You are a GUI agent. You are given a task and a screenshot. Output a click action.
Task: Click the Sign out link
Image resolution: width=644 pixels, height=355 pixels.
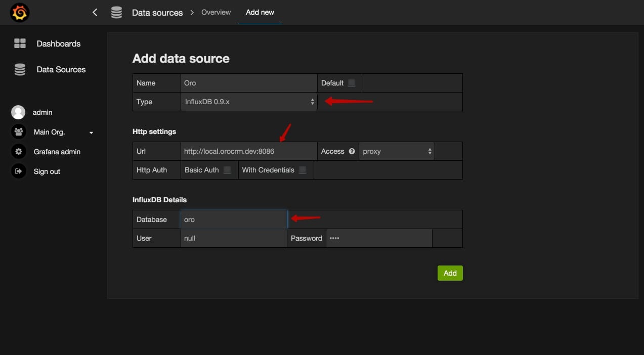pos(47,171)
